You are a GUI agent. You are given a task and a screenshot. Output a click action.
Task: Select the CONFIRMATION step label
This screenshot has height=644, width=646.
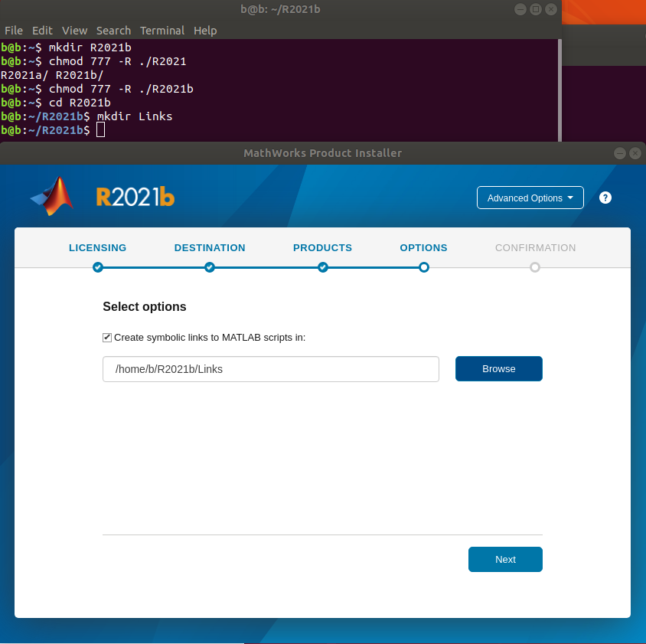535,248
